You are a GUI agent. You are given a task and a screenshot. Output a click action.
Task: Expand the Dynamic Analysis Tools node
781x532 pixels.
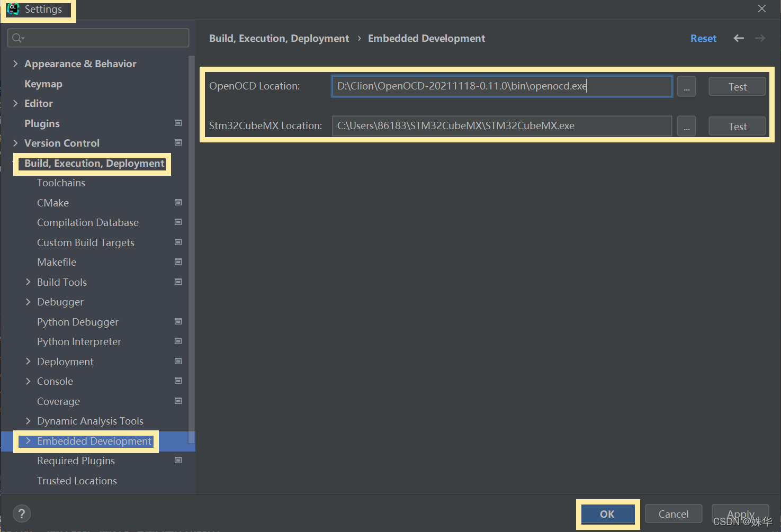[x=28, y=421]
